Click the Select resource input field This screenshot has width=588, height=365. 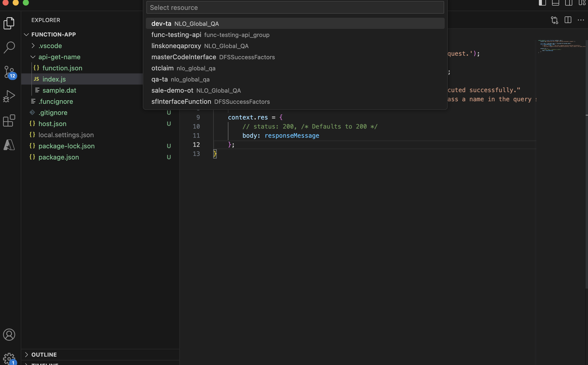tap(295, 8)
